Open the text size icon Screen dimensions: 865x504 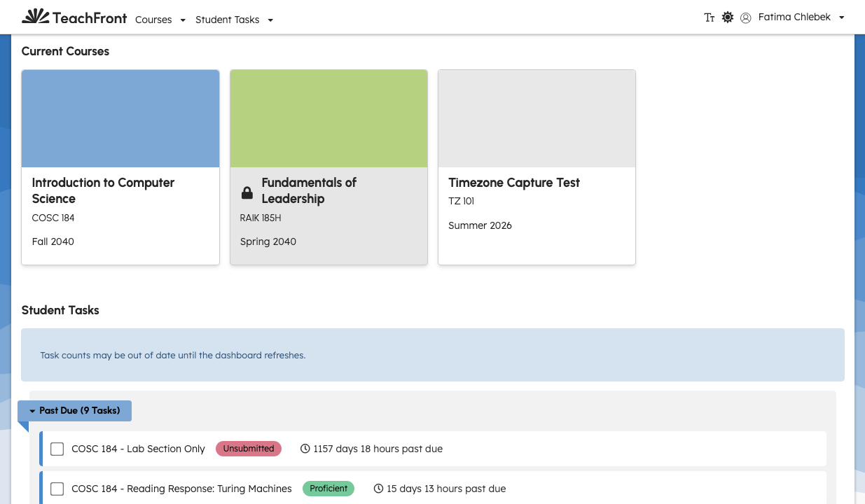709,17
